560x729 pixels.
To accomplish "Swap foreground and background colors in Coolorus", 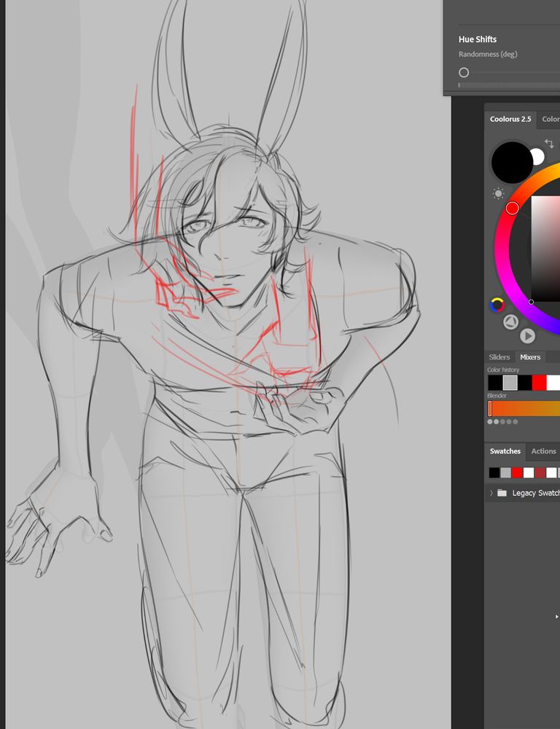I will coord(549,143).
